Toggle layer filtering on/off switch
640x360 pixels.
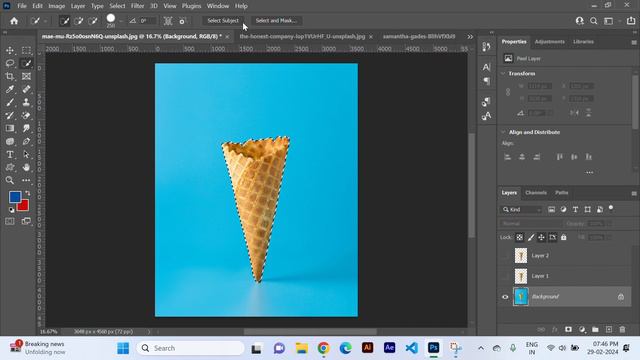[611, 208]
